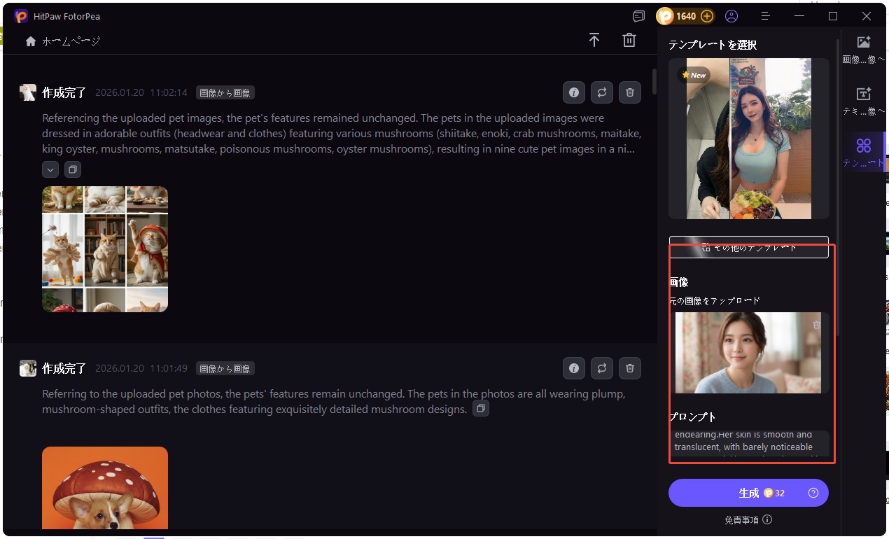The image size is (889, 539).
Task: Open the user account profile icon
Action: point(732,16)
